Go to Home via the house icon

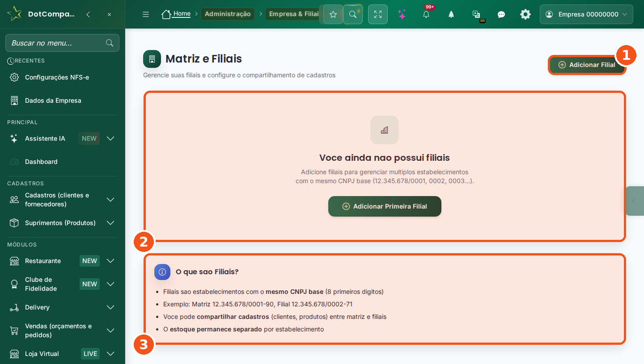point(166,14)
